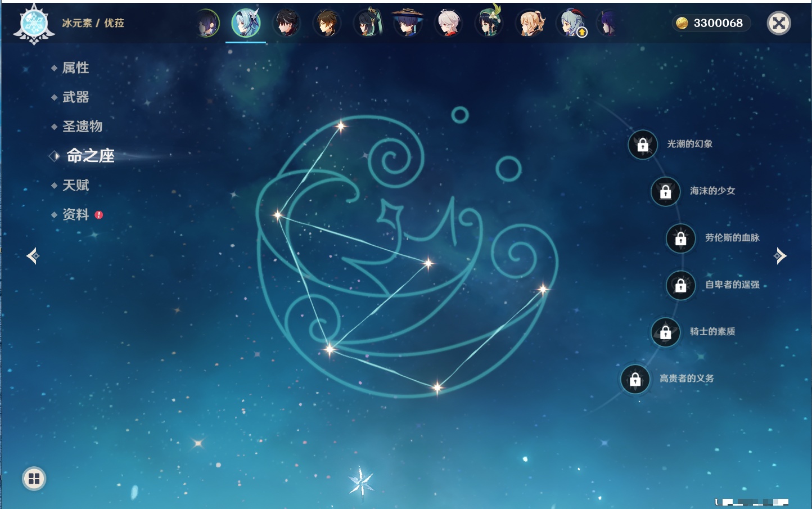This screenshot has height=509, width=812.
Task: Select the Ganyu avatar with upgrade arrow
Action: 571,23
